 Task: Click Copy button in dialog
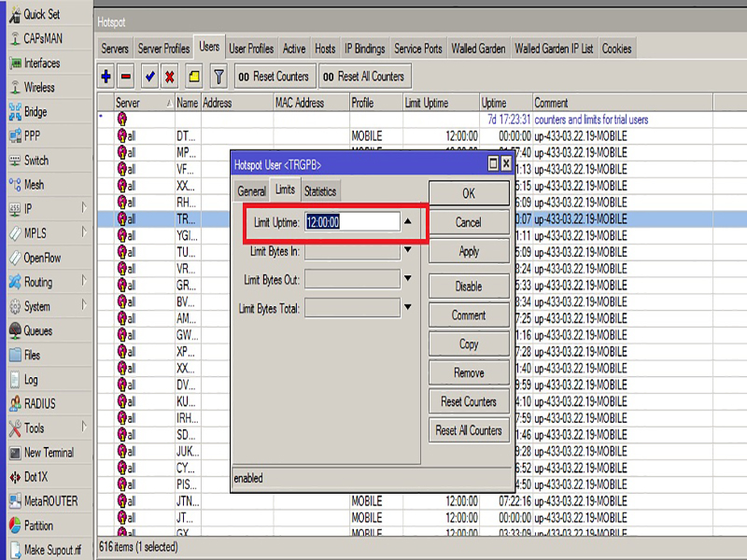(x=469, y=343)
